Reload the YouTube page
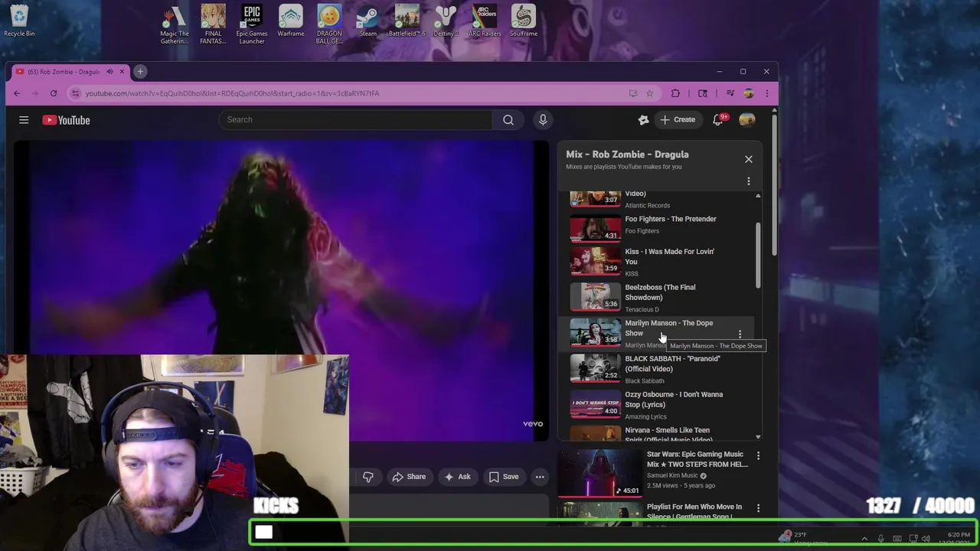Image resolution: width=980 pixels, height=551 pixels. click(54, 93)
